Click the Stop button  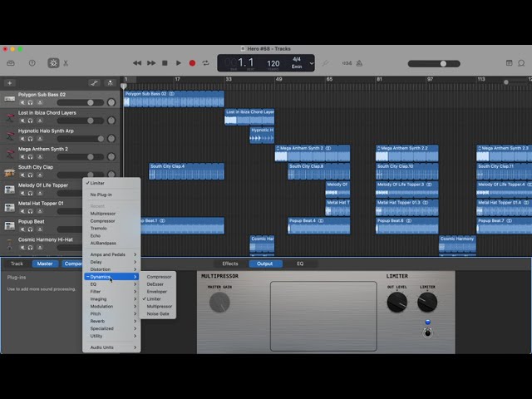click(165, 63)
